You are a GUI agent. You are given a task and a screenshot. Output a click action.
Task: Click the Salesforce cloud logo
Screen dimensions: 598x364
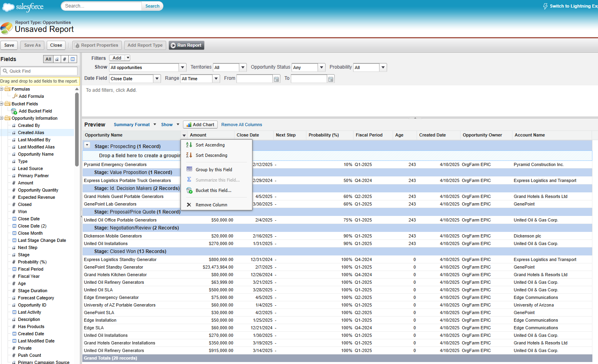tap(9, 7)
